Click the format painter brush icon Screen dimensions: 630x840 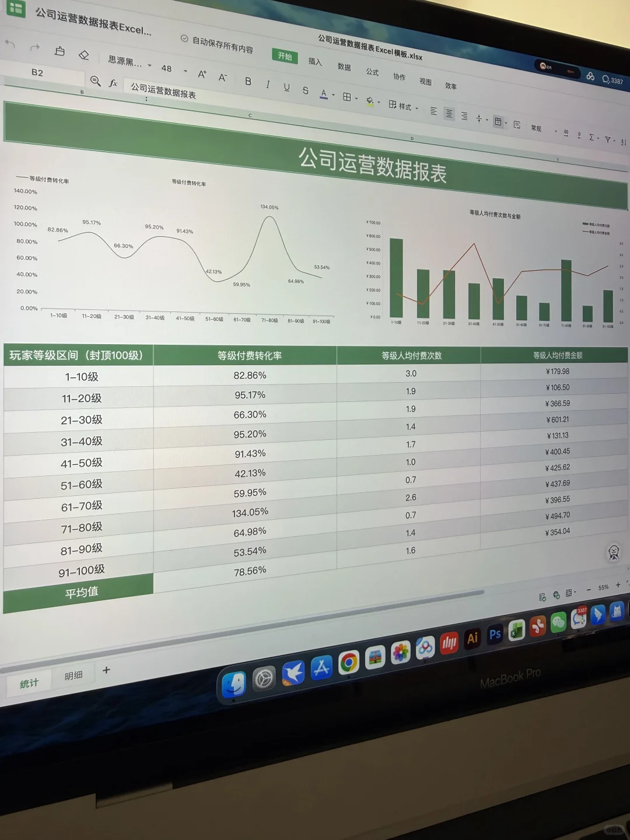(58, 51)
